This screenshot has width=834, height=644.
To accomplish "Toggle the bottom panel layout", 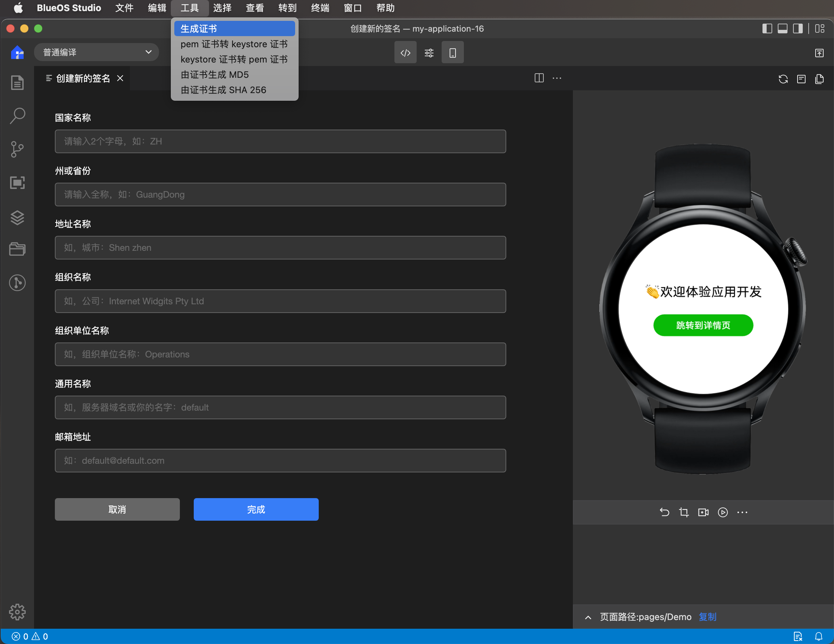I will (x=783, y=28).
